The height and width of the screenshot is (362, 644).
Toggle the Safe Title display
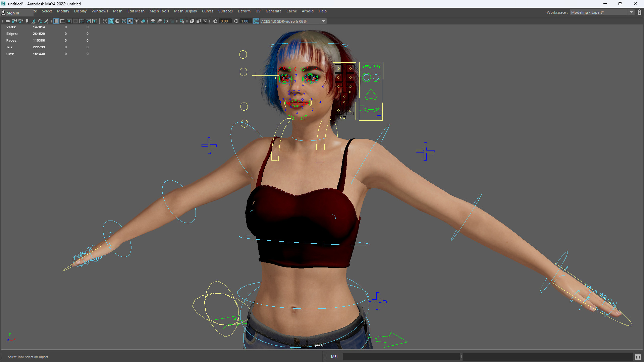tap(95, 21)
